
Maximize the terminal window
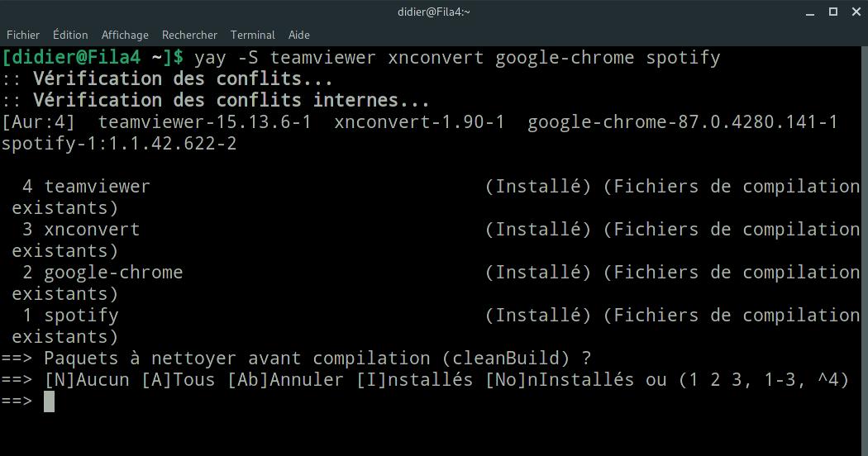833,12
